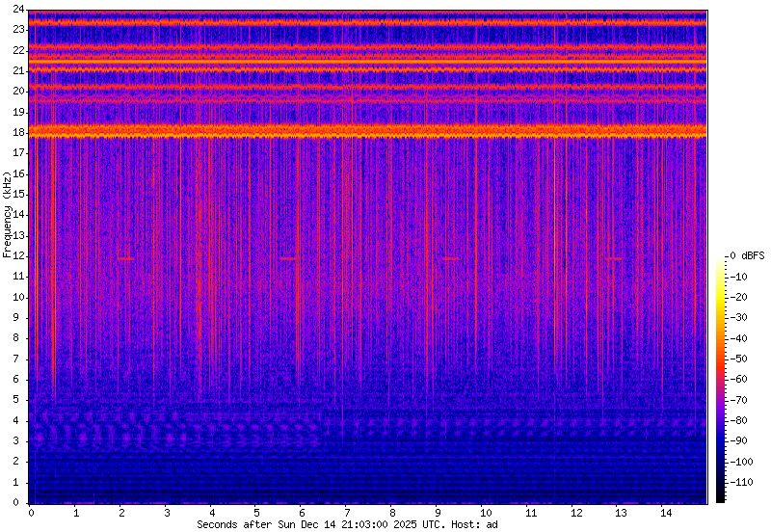
Task: Click the 18 kHz bright orange signal band
Action: tap(366, 131)
